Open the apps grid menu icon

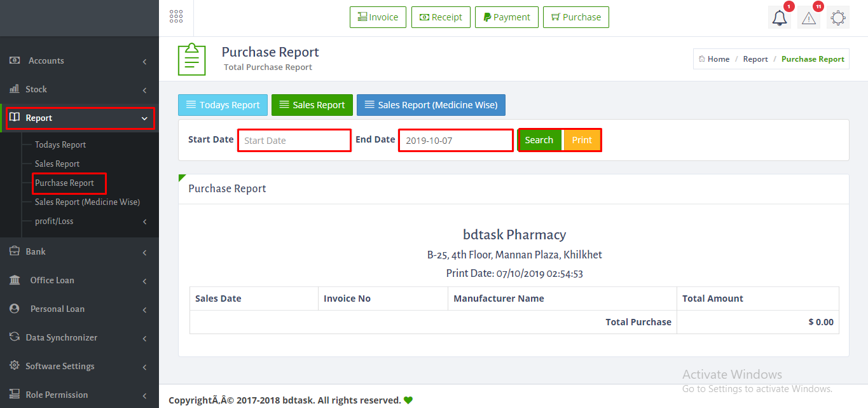[x=176, y=17]
